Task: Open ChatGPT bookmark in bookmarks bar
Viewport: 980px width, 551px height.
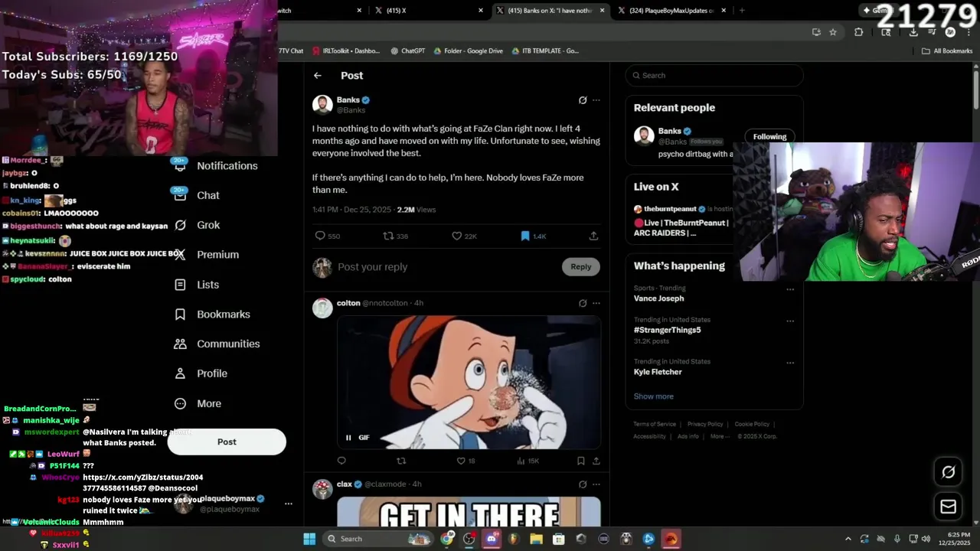Action: point(407,51)
